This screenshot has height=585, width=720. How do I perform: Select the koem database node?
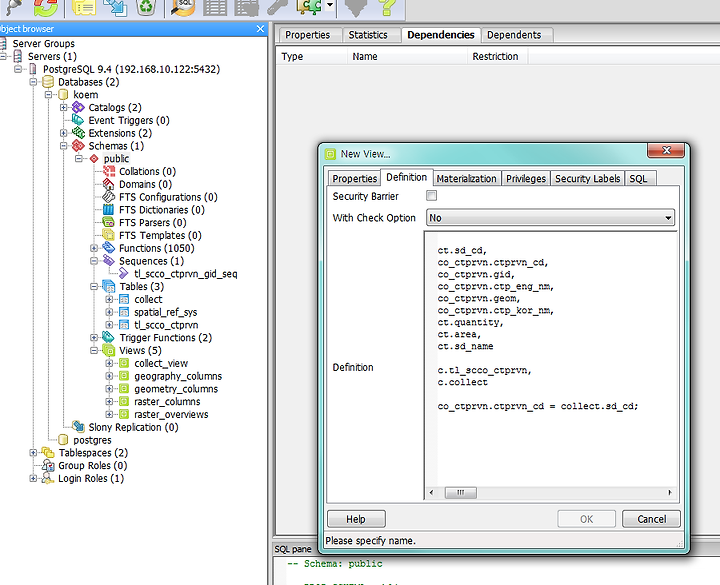[85, 95]
